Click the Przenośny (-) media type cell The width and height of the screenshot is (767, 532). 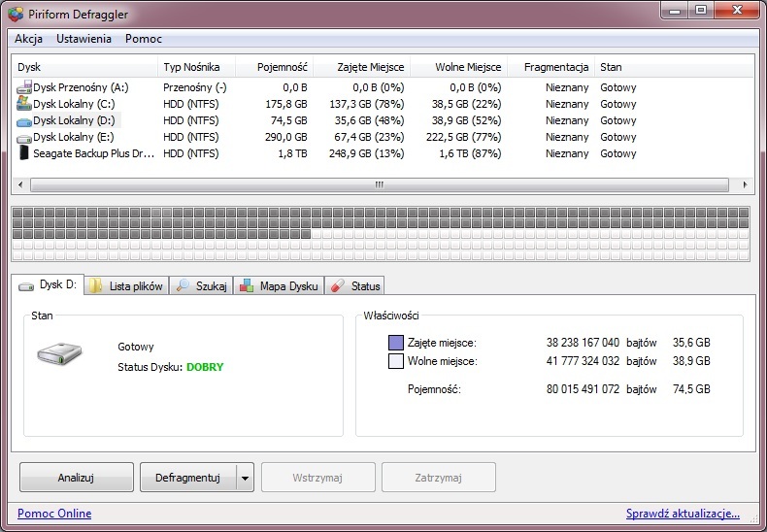195,87
